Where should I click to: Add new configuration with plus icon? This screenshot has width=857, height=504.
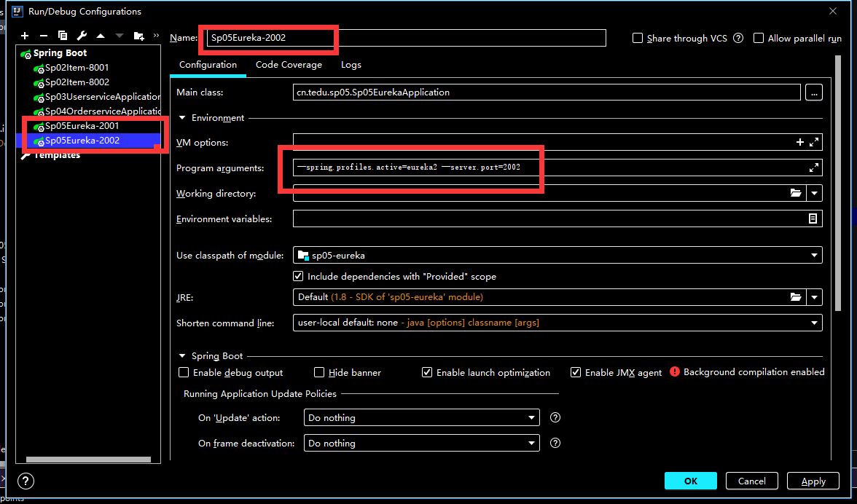tap(25, 36)
